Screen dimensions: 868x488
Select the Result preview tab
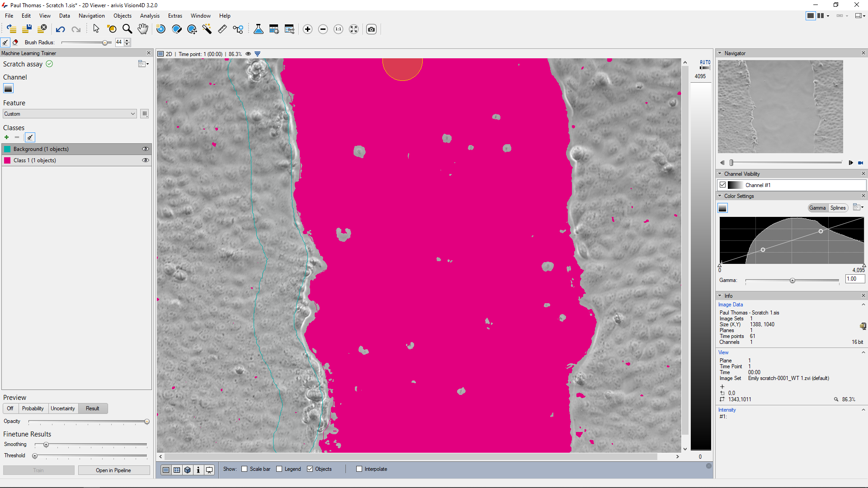point(93,408)
